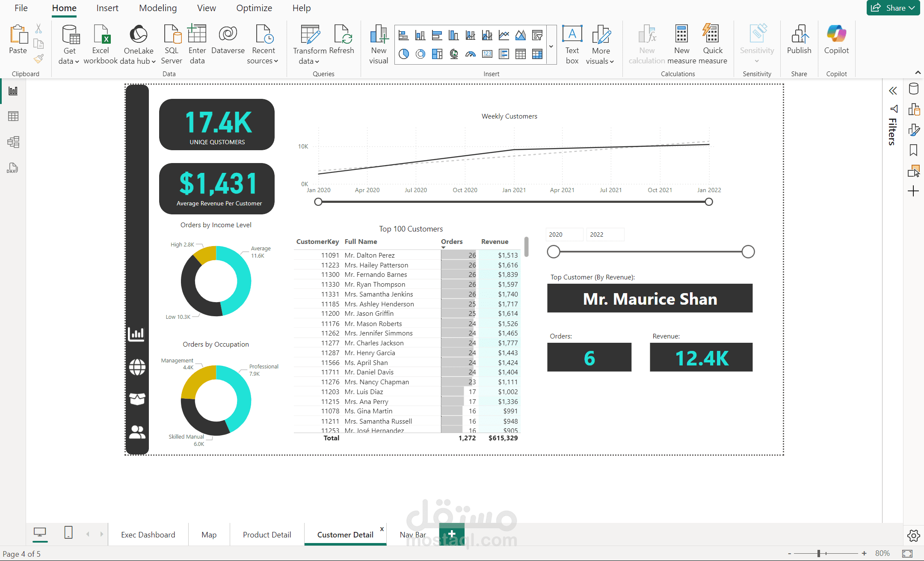Click the Enter data icon
This screenshot has height=561, width=924.
tap(197, 33)
